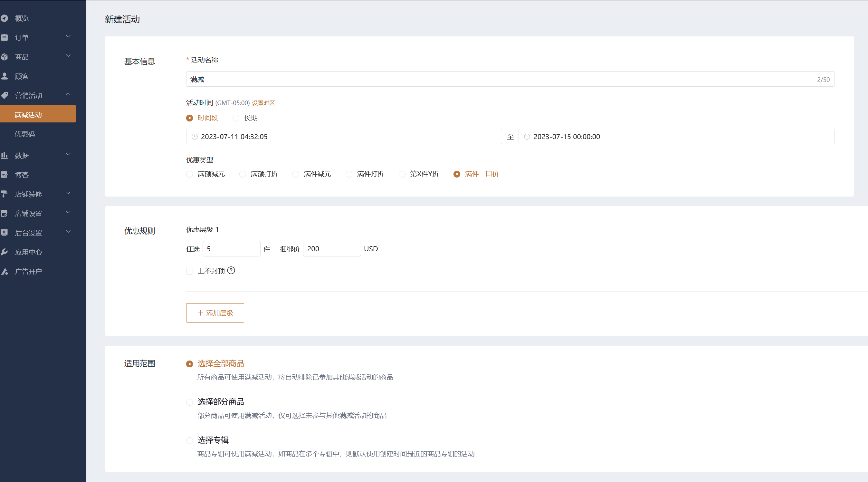Click the 概览 overview icon in sidebar
868x482 pixels.
(x=5, y=18)
